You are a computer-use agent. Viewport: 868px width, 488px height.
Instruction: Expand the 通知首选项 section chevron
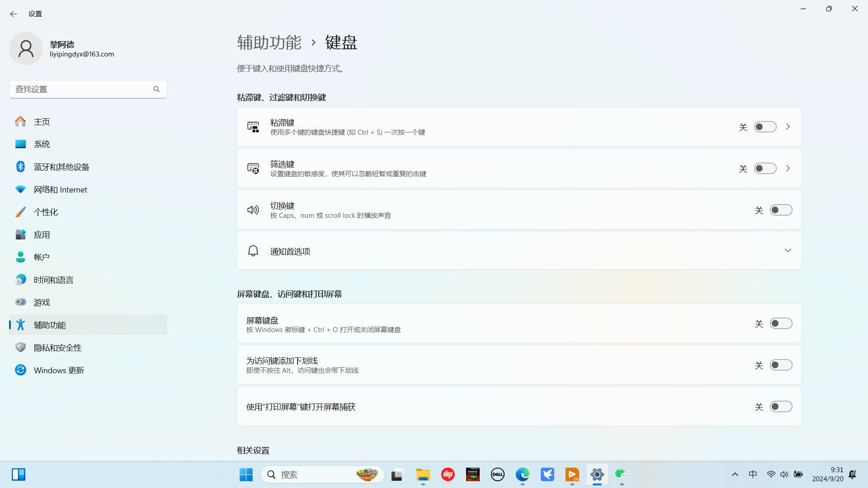pyautogui.click(x=788, y=251)
